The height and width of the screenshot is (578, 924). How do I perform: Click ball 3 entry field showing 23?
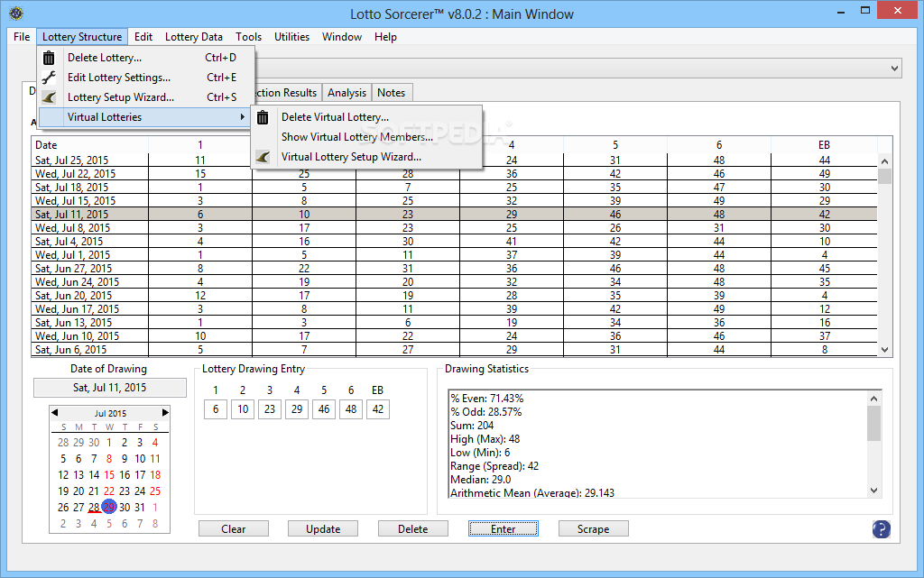pos(270,409)
